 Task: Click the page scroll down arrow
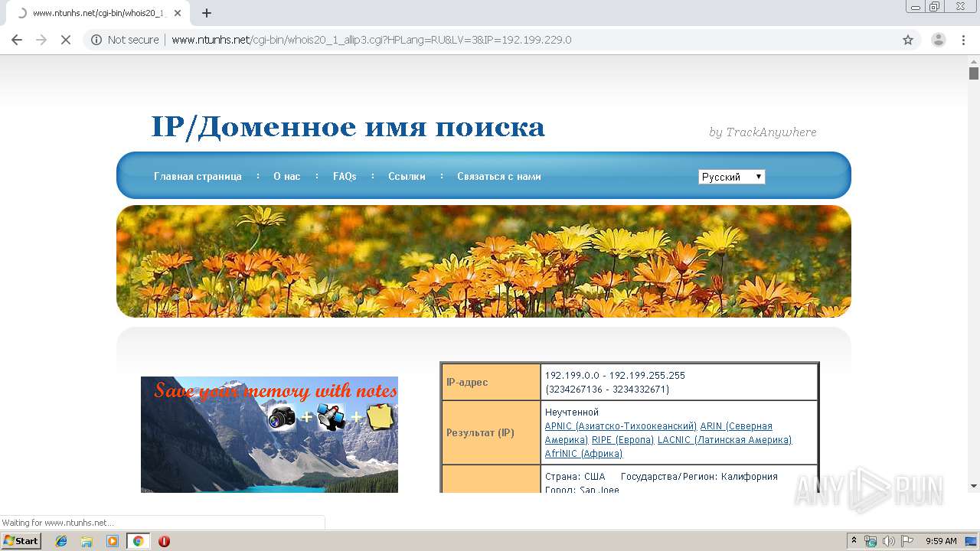pos(974,486)
